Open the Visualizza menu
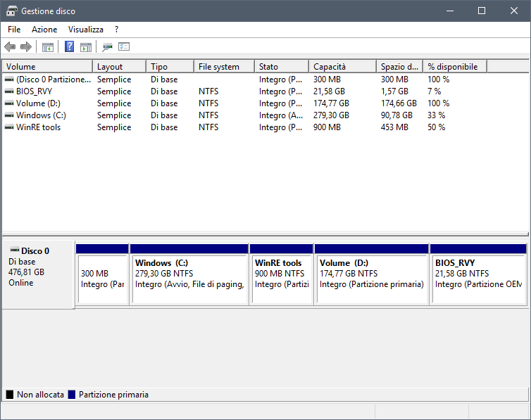The height and width of the screenshot is (420, 531). click(x=86, y=30)
